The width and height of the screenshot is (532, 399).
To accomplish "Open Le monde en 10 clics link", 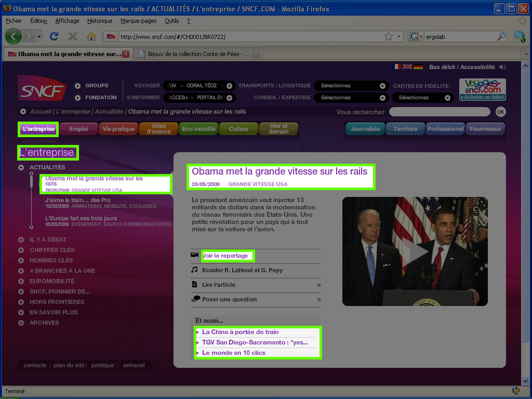I will [234, 353].
